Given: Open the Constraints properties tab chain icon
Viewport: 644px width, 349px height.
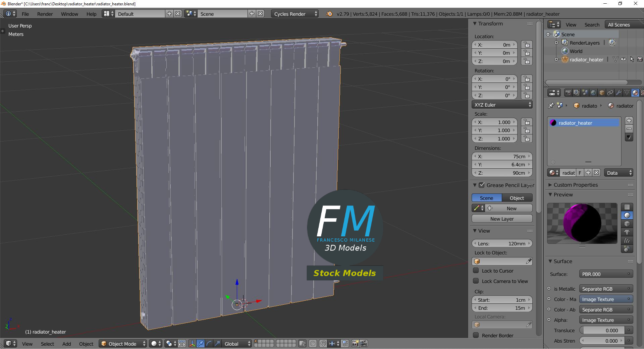Looking at the screenshot, I should tap(610, 93).
